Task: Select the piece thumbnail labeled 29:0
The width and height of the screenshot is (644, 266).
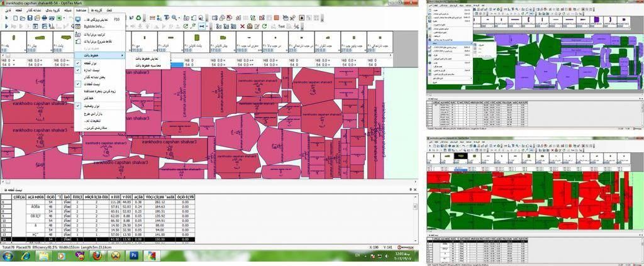Action: (x=380, y=42)
